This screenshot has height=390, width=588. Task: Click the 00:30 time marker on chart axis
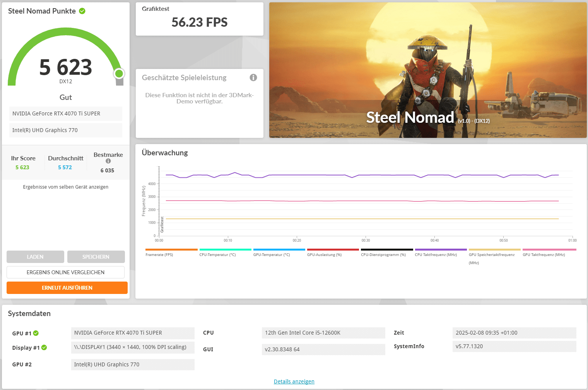(366, 241)
